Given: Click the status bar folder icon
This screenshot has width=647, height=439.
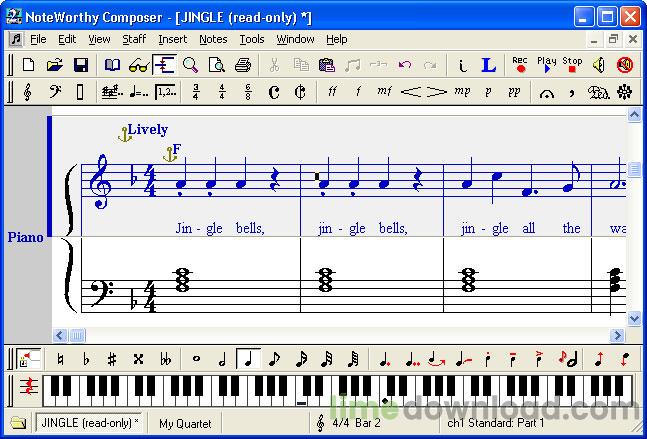Looking at the screenshot, I should point(18,423).
